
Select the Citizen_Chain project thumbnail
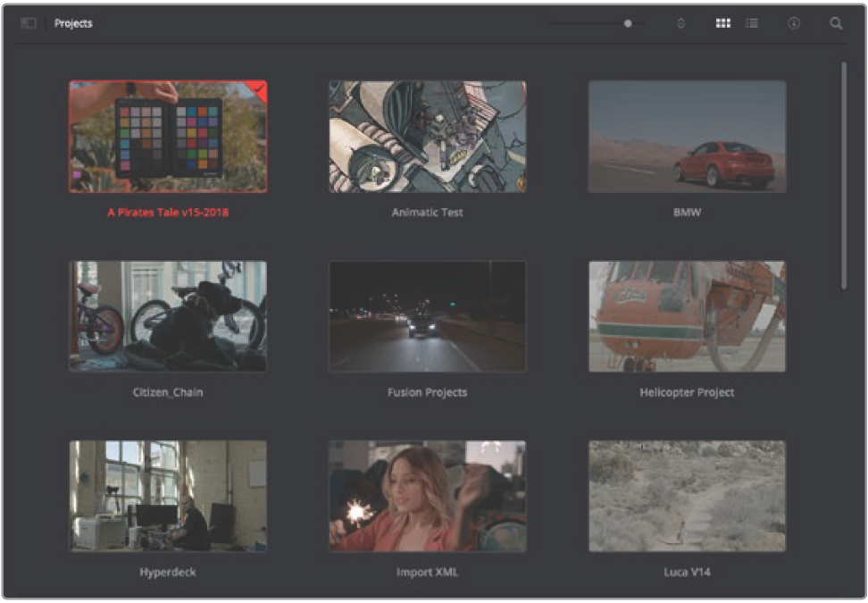(x=168, y=317)
